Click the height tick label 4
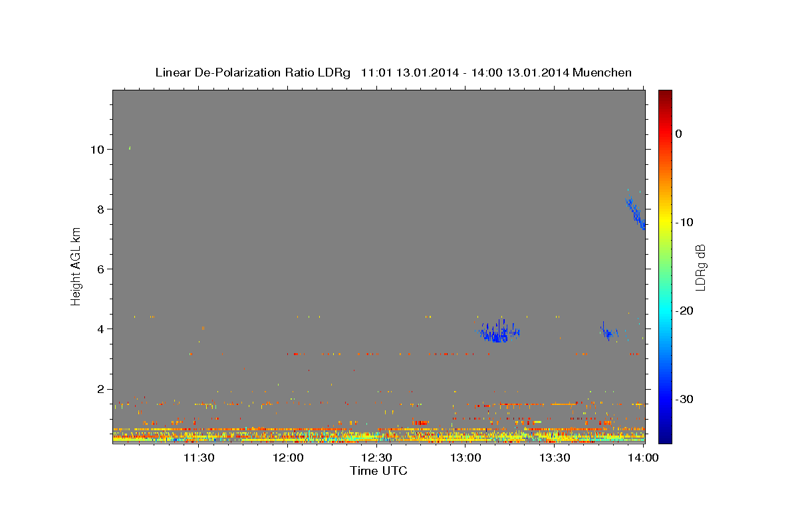 click(100, 329)
